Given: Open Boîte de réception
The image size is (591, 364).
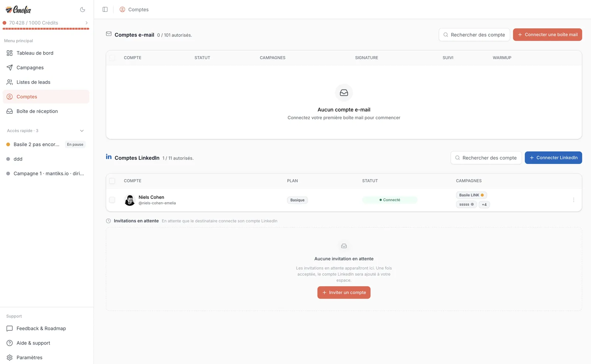Looking at the screenshot, I should point(46,111).
